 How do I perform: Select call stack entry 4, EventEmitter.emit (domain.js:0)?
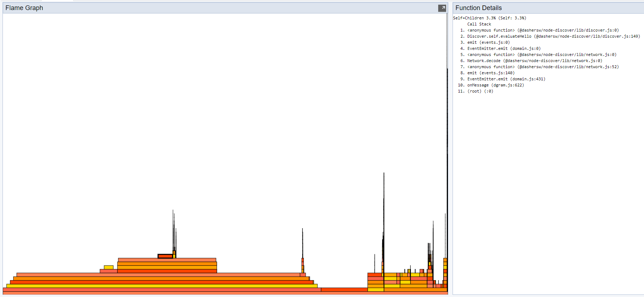tap(504, 48)
